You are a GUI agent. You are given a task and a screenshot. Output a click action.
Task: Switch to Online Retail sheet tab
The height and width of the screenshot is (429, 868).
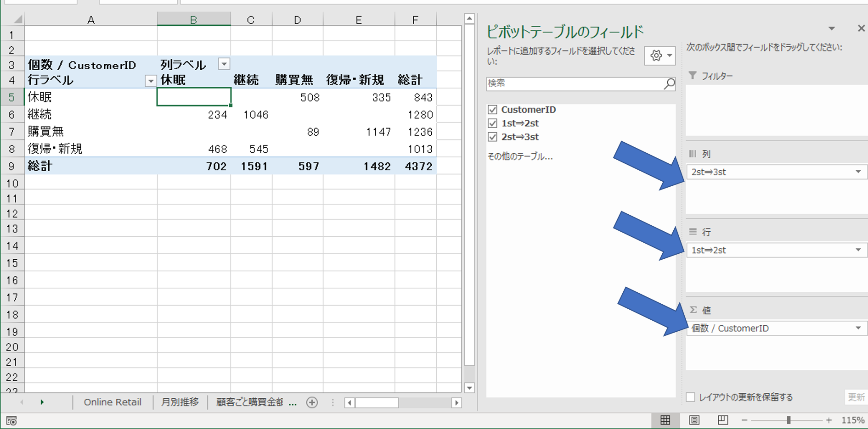click(x=113, y=402)
